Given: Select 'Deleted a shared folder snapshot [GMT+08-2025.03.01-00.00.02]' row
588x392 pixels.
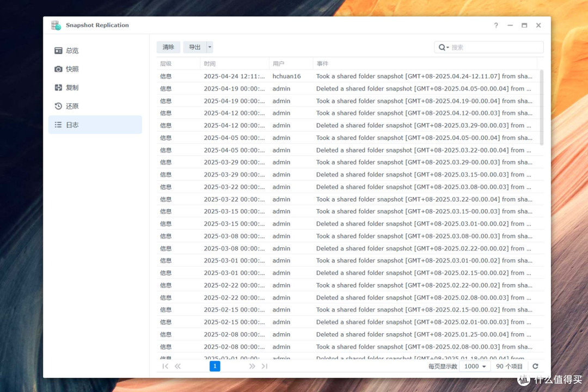Looking at the screenshot, I should 350,224.
